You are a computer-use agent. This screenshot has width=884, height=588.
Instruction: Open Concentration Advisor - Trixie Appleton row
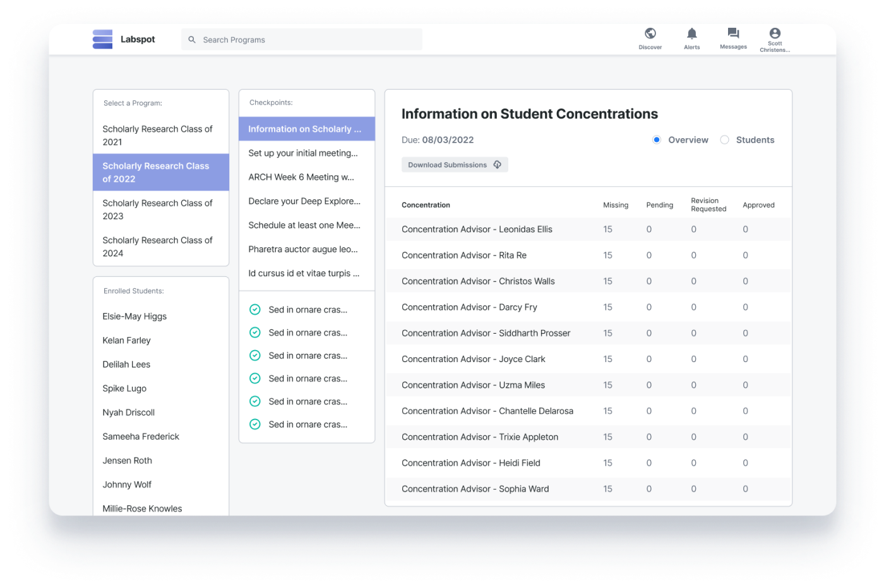(x=588, y=437)
